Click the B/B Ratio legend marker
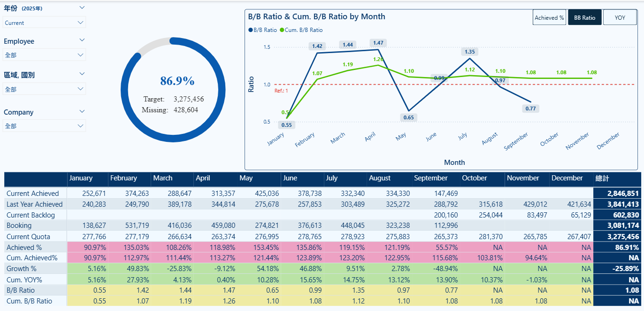This screenshot has width=644, height=311. [x=250, y=30]
